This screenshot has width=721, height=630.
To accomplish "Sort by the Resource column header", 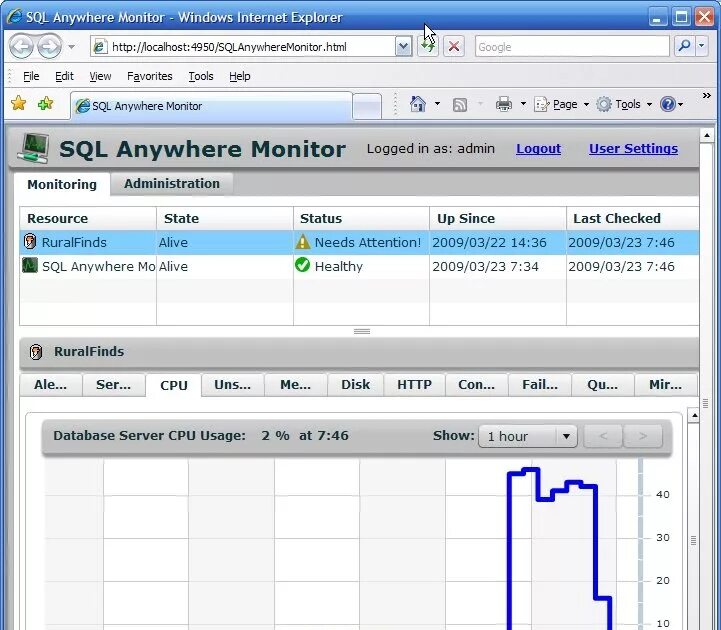I will (x=88, y=218).
